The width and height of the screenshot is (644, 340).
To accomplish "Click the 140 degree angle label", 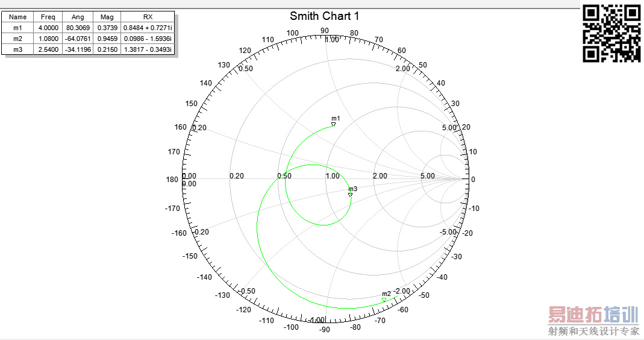I will 206,83.
